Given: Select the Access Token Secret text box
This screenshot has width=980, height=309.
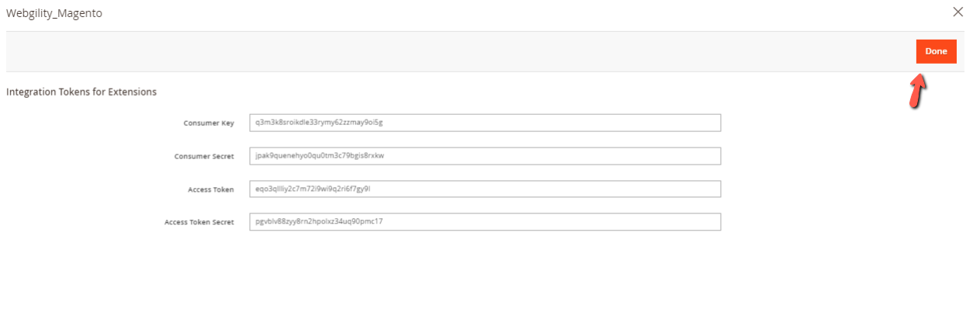Looking at the screenshot, I should coord(485,221).
